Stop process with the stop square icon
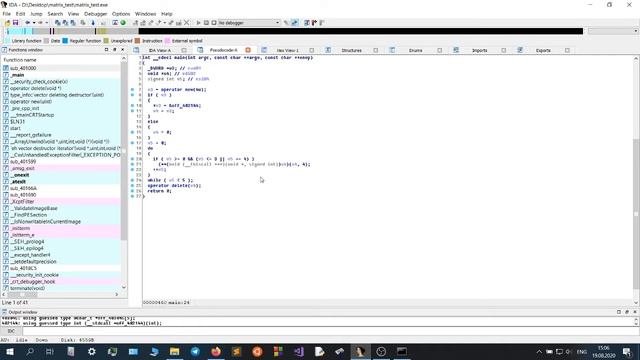This screenshot has width=640, height=360. 213,23
